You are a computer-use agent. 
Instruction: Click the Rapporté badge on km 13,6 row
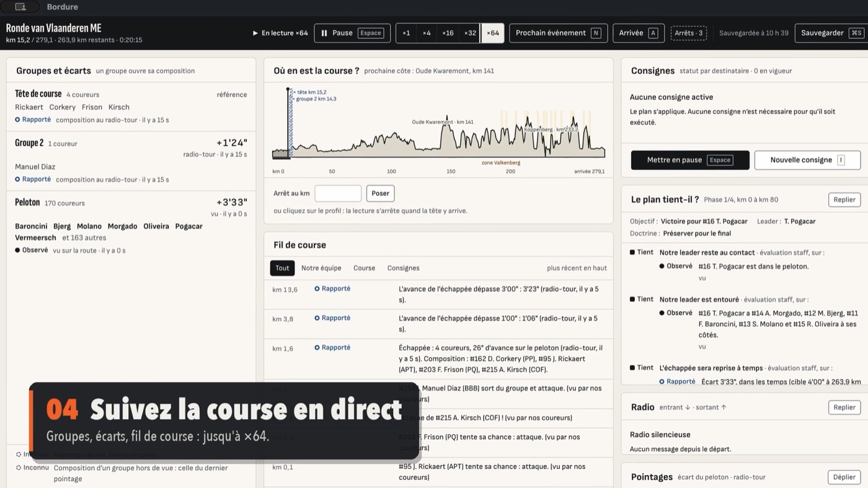332,289
